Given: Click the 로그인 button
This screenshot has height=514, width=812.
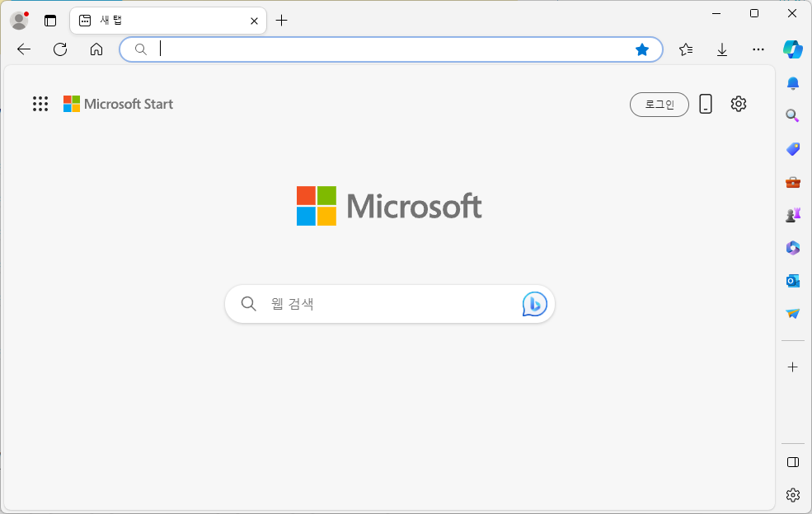Looking at the screenshot, I should tap(659, 104).
